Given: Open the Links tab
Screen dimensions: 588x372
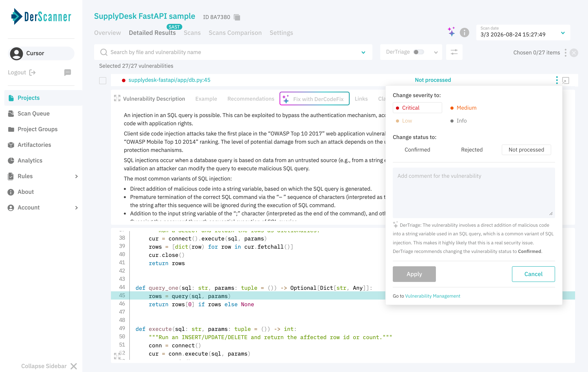Looking at the screenshot, I should (361, 98).
